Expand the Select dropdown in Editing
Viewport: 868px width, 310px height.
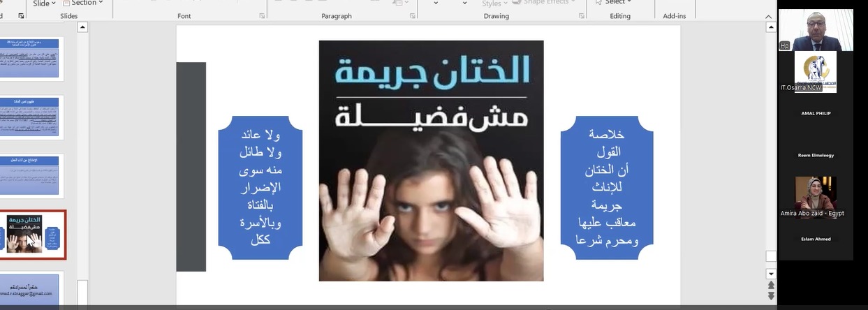613,3
